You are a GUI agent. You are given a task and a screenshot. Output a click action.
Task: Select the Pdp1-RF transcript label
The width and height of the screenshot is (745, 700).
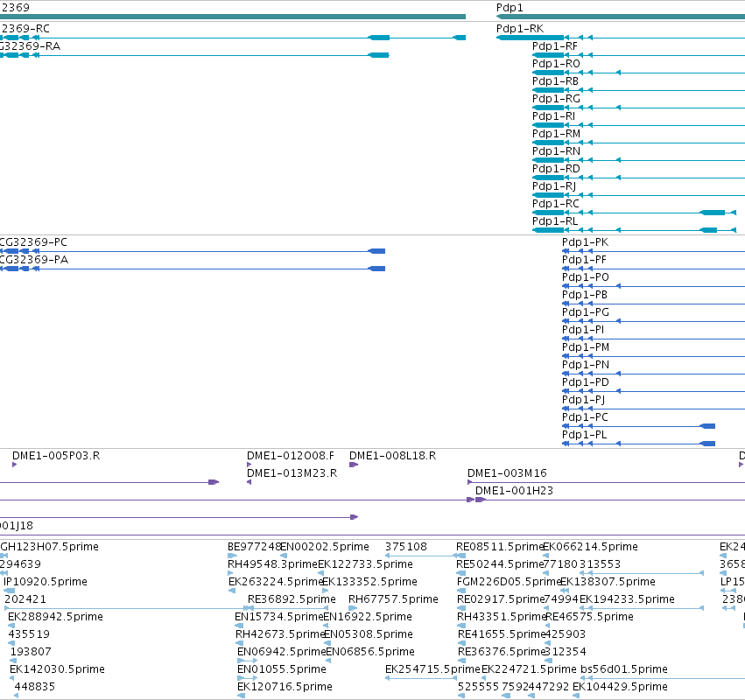pos(554,46)
